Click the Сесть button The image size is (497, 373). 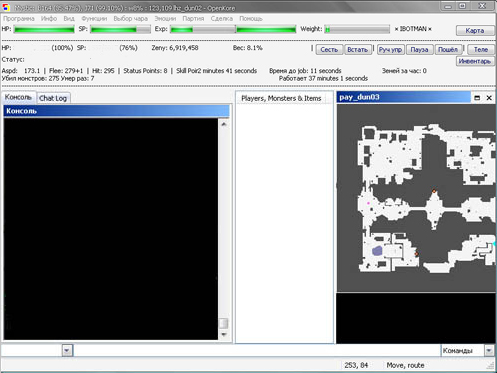coord(329,49)
